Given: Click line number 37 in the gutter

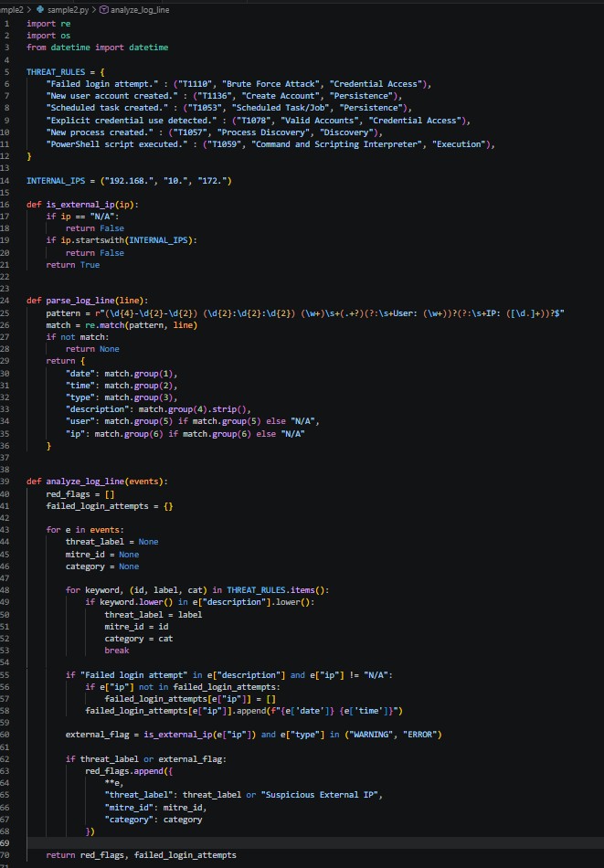Looking at the screenshot, I should click(5, 458).
